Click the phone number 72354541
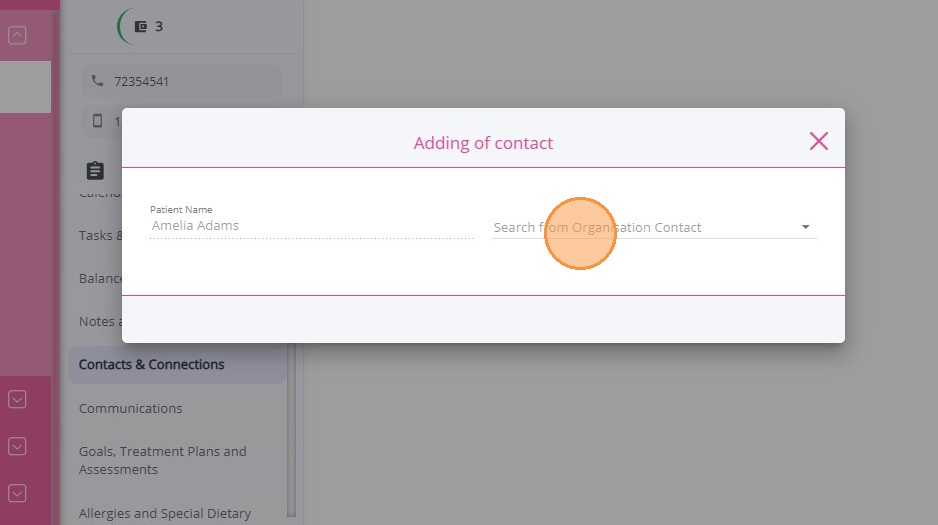The height and width of the screenshot is (525, 938). point(142,81)
